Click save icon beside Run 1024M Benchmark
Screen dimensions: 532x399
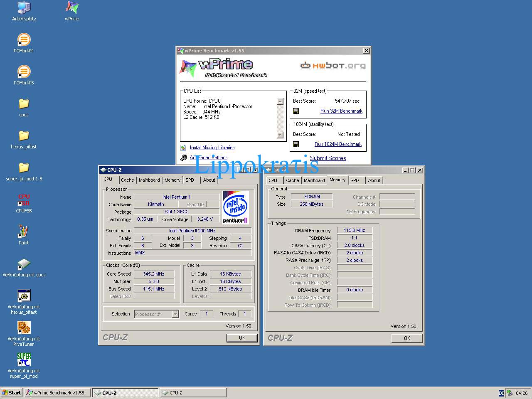[x=296, y=144]
